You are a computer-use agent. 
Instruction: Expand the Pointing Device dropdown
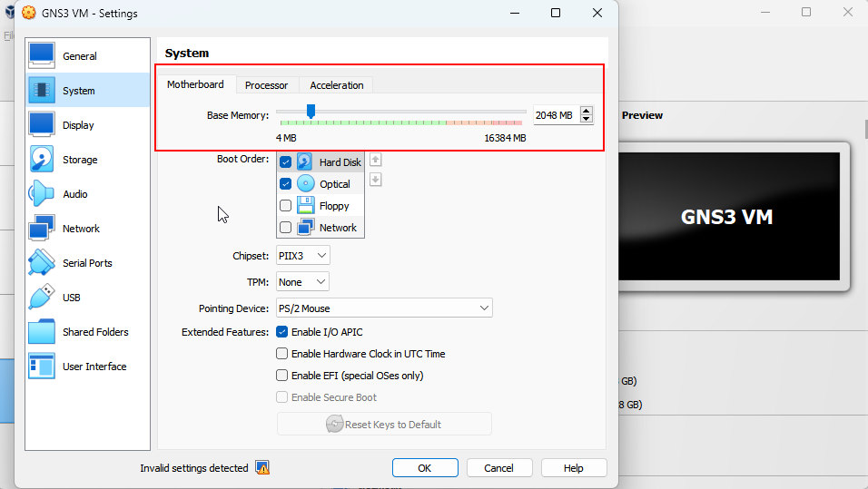[x=384, y=308]
